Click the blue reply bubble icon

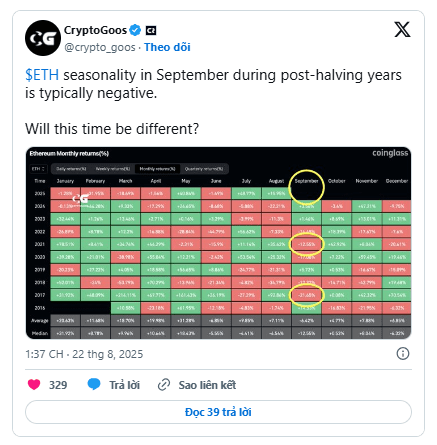[x=94, y=384]
